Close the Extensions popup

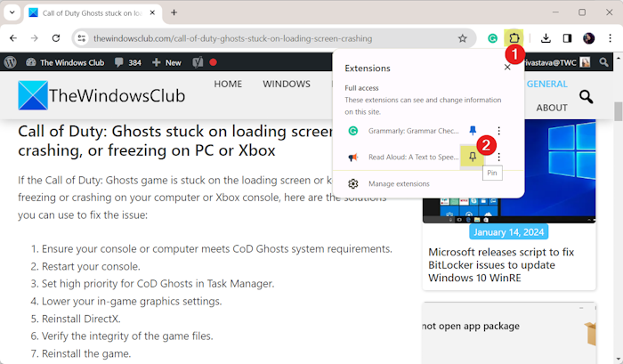pyautogui.click(x=507, y=67)
